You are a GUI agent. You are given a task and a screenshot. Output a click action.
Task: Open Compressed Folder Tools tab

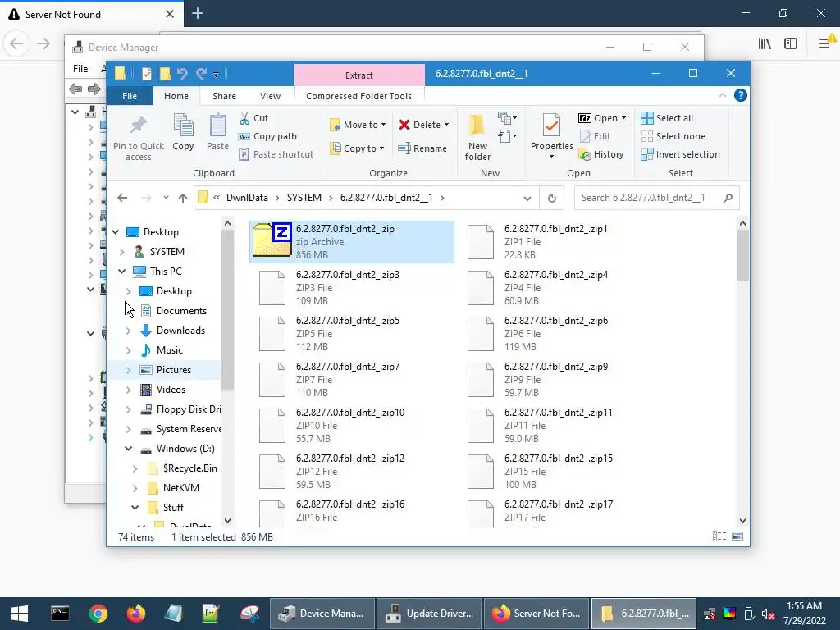[359, 96]
